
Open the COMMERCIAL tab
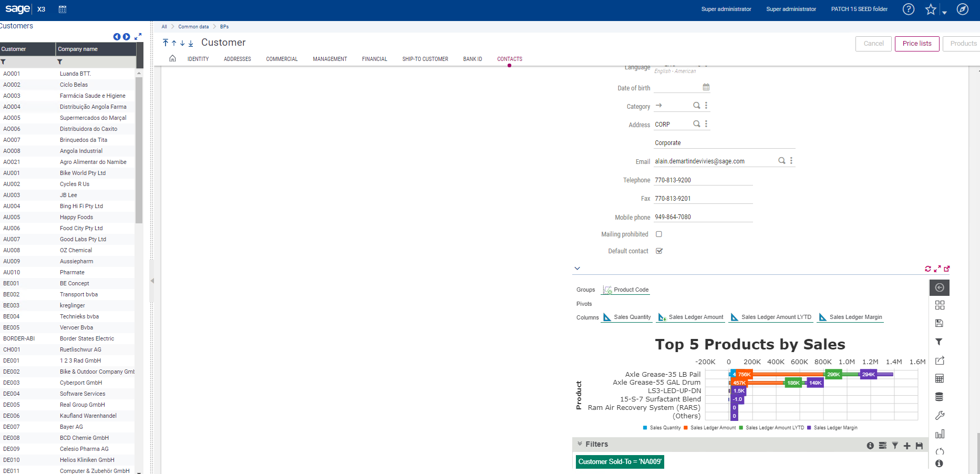coord(282,59)
